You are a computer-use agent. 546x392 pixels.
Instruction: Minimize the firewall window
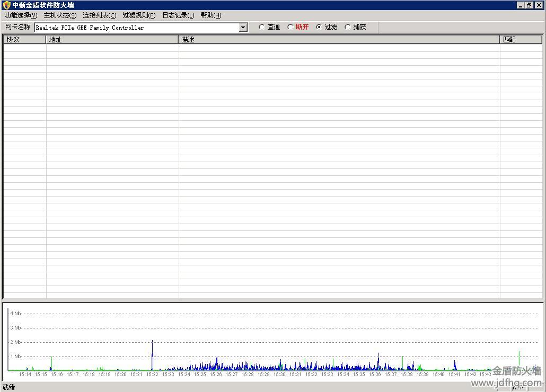pyautogui.click(x=521, y=5)
